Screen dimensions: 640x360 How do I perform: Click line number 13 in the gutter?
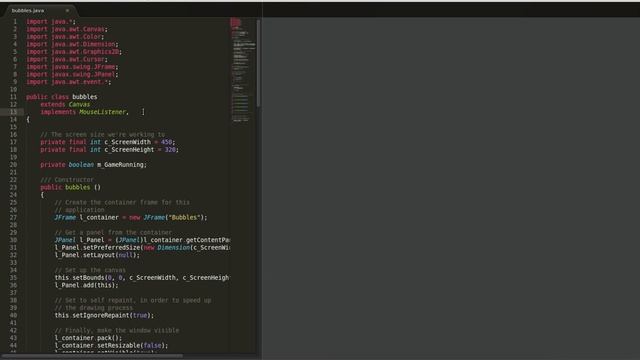pyautogui.click(x=13, y=112)
